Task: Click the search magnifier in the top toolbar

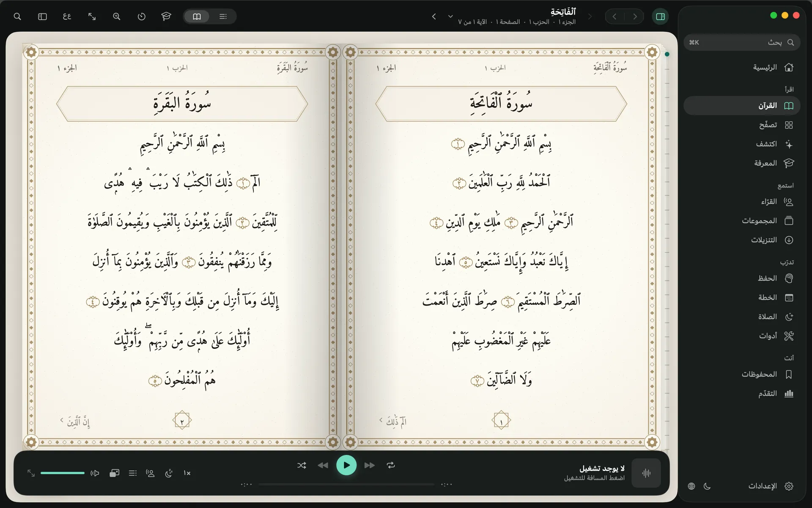Action: point(17,17)
